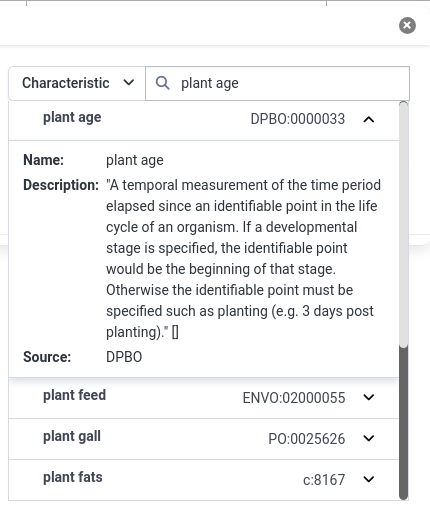Viewport: 430px width, 508px height.
Task: Click the Characteristic dropdown chevron arrow
Action: pos(129,82)
